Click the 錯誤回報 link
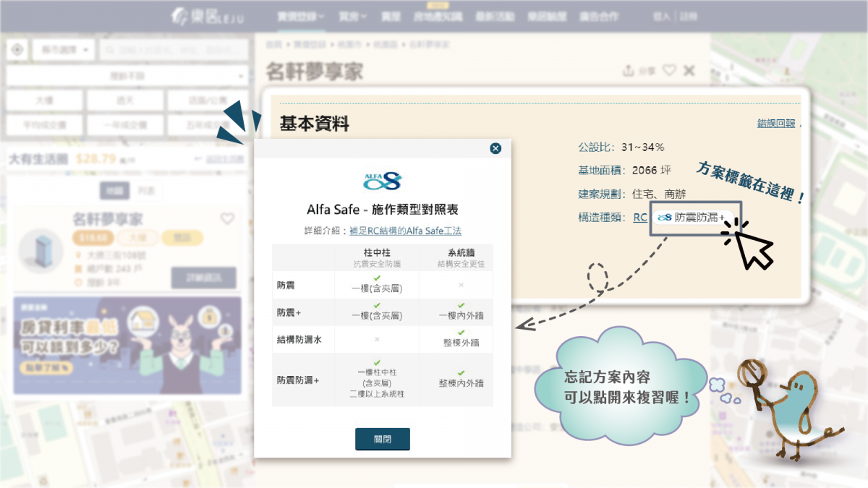Viewport: 868px width, 488px height. click(x=776, y=123)
